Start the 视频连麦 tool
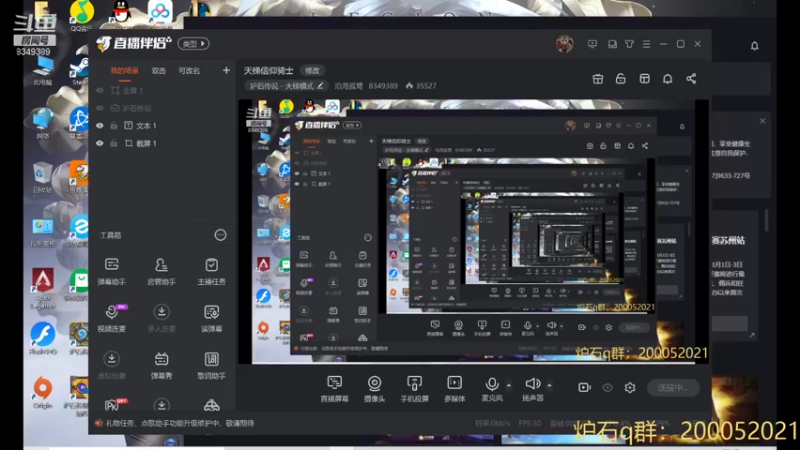Viewport: 800px width, 450px height. point(111,318)
